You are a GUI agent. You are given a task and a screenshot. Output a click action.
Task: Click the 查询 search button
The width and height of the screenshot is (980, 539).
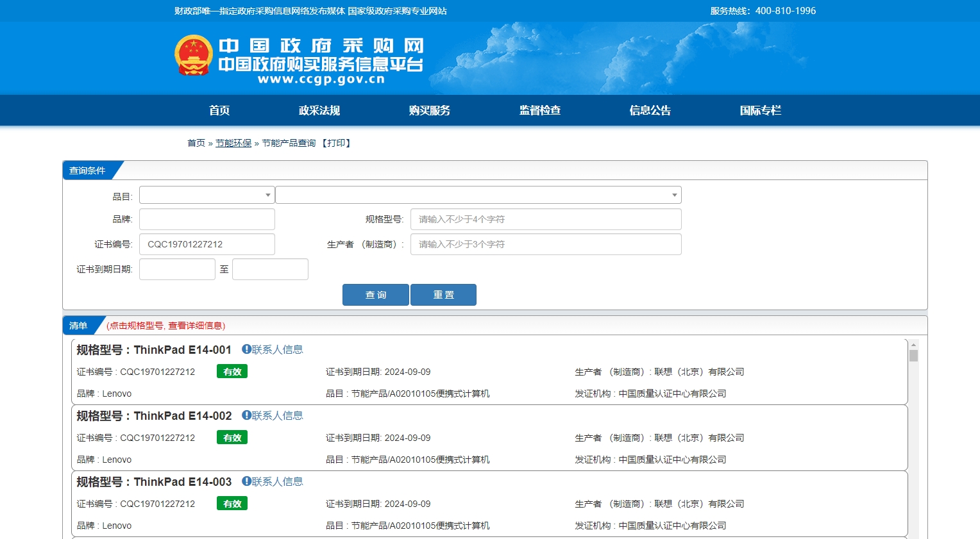[x=376, y=295]
